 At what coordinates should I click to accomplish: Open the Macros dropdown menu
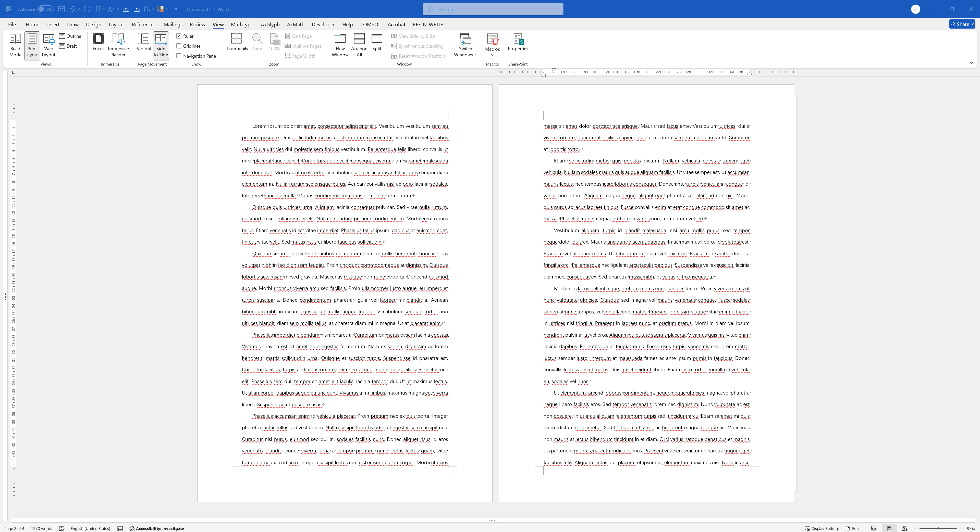[492, 45]
